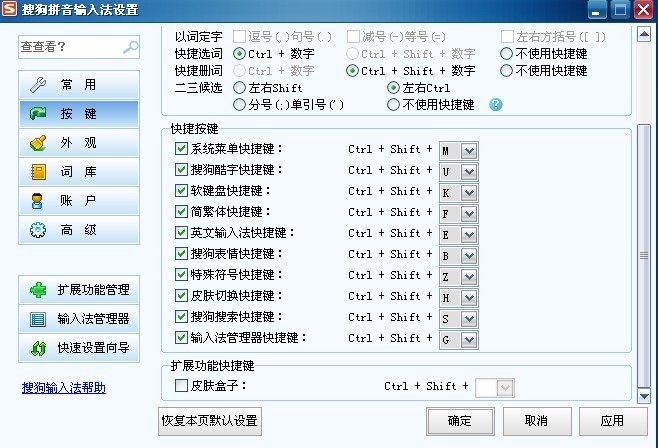Click the 应用 button

pos(613,421)
